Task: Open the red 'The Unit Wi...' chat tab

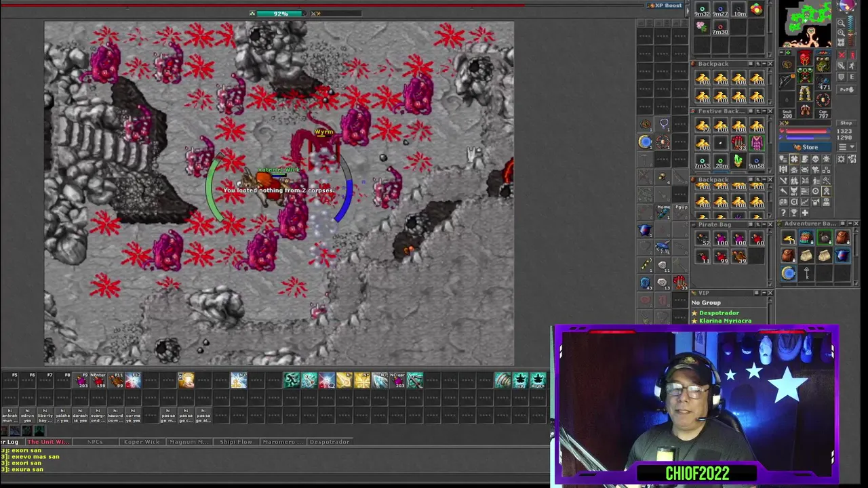Action: click(x=47, y=442)
